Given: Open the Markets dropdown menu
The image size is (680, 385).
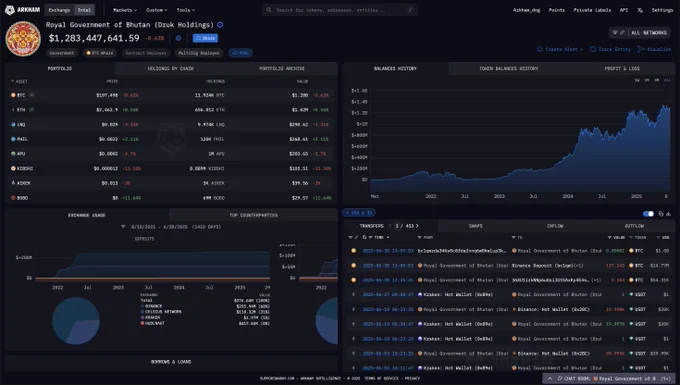Looking at the screenshot, I should click(x=125, y=10).
